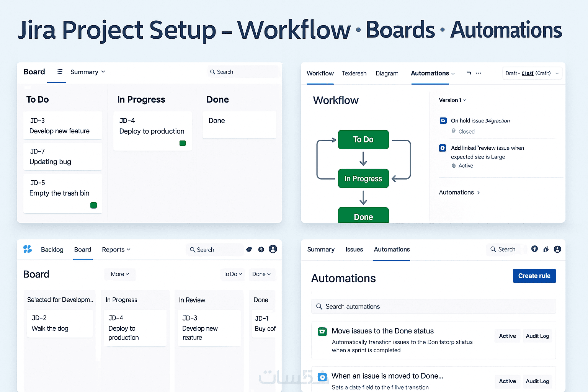Expand the Version 1 dropdown
588x392 pixels.
[x=452, y=100]
